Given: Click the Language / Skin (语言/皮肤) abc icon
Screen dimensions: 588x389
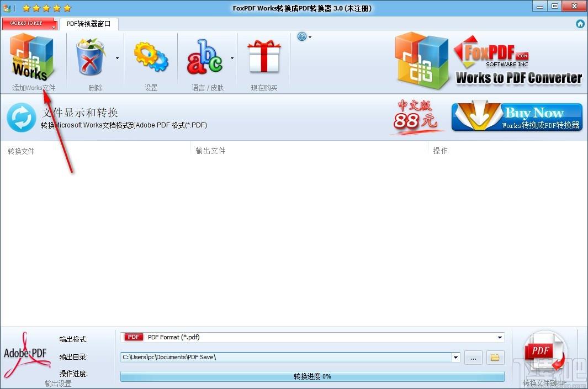Looking at the screenshot, I should (205, 57).
